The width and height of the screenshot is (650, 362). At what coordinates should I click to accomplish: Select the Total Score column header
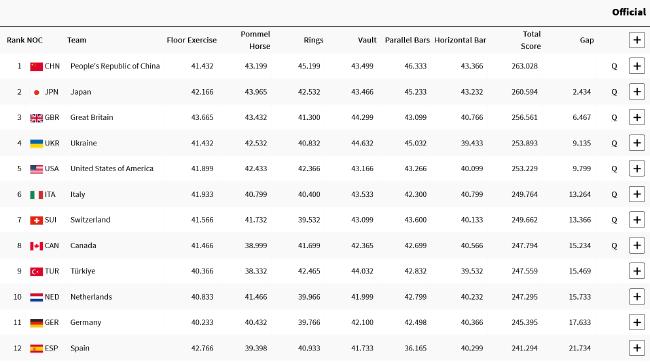tap(531, 40)
